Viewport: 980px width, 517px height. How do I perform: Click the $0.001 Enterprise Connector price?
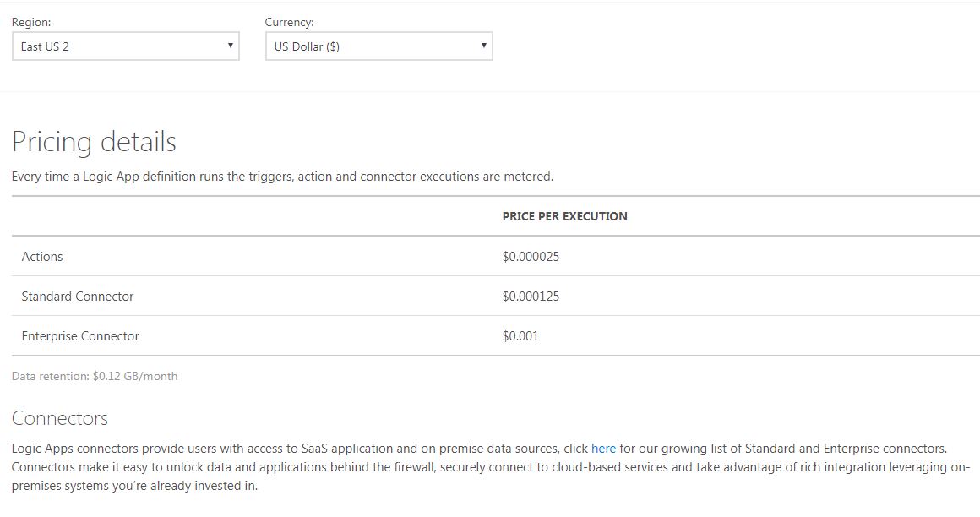pos(520,335)
